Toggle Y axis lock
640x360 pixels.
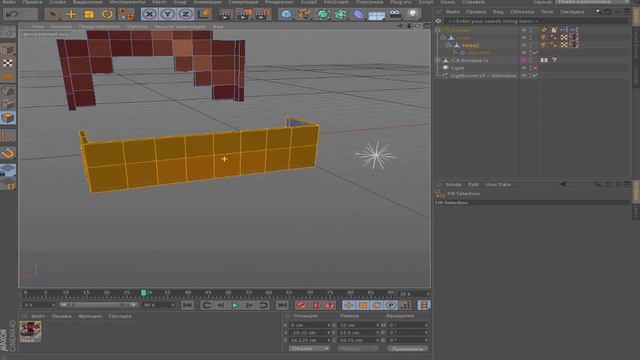(x=167, y=14)
